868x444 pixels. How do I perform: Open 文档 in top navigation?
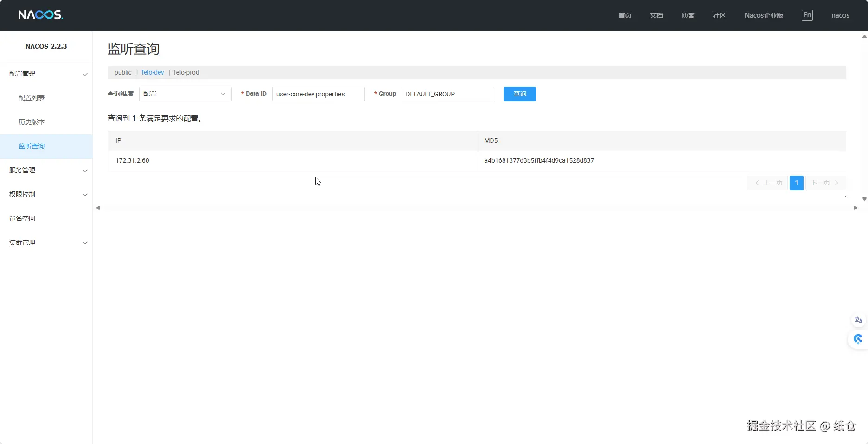coord(656,15)
